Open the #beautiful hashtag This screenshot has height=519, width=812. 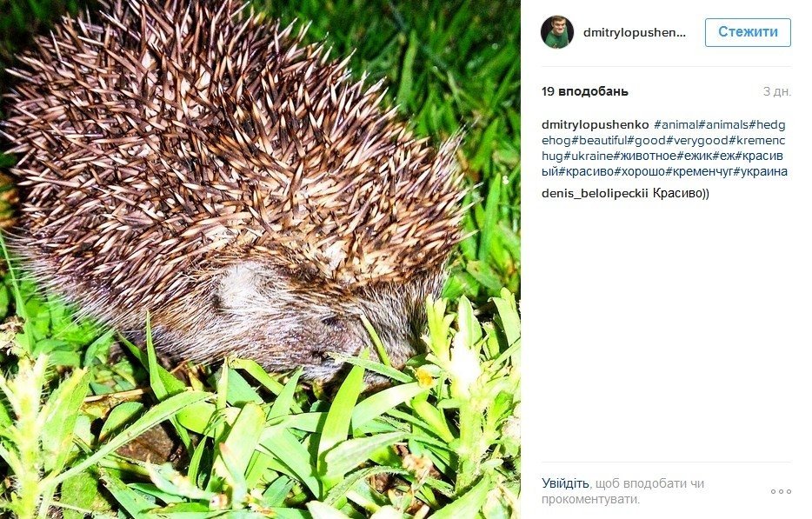pyautogui.click(x=599, y=140)
